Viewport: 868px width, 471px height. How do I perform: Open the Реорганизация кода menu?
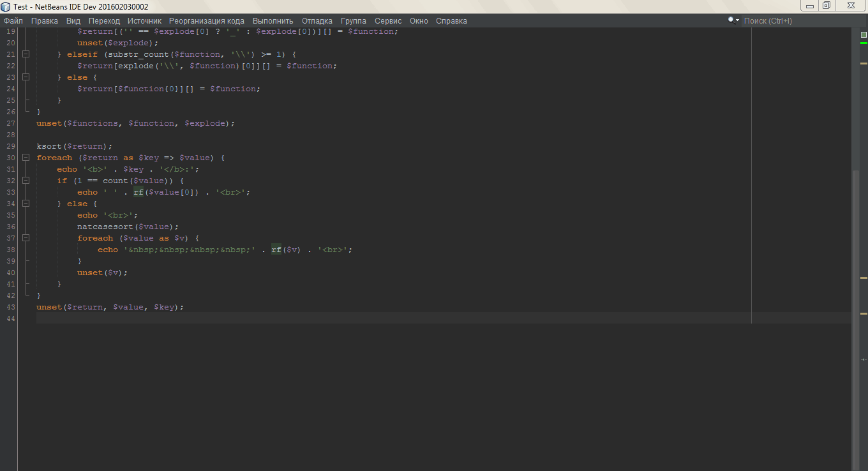tap(206, 21)
